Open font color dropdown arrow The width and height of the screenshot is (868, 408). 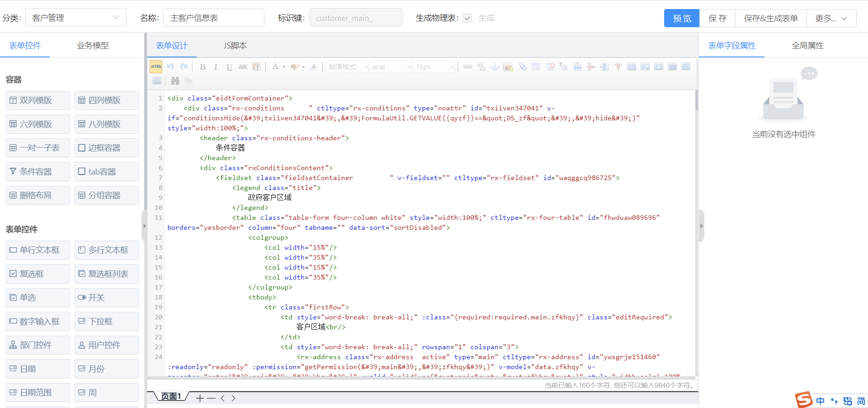pos(284,67)
